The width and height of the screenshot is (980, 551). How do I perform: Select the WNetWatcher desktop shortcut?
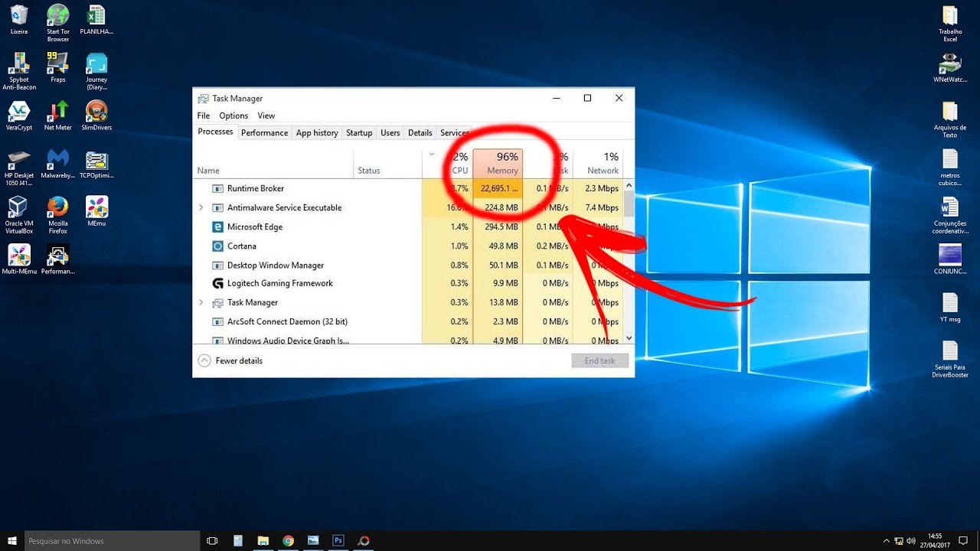(x=949, y=67)
